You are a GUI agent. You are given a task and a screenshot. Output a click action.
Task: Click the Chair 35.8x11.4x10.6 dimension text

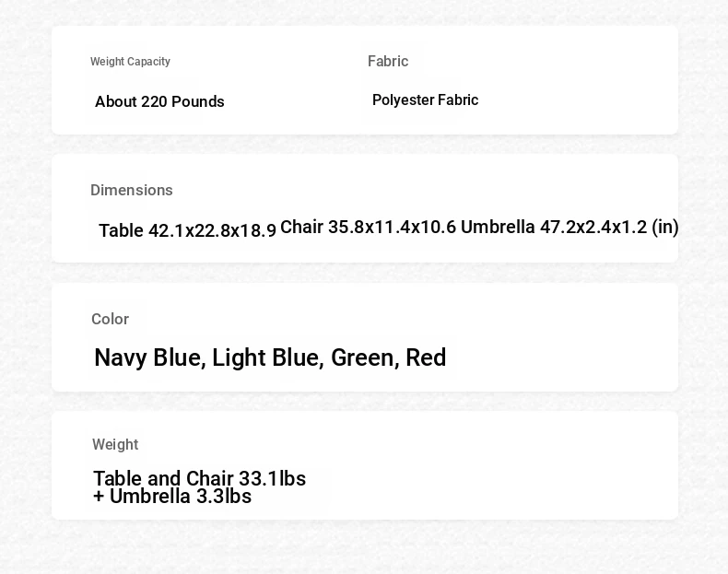(369, 228)
